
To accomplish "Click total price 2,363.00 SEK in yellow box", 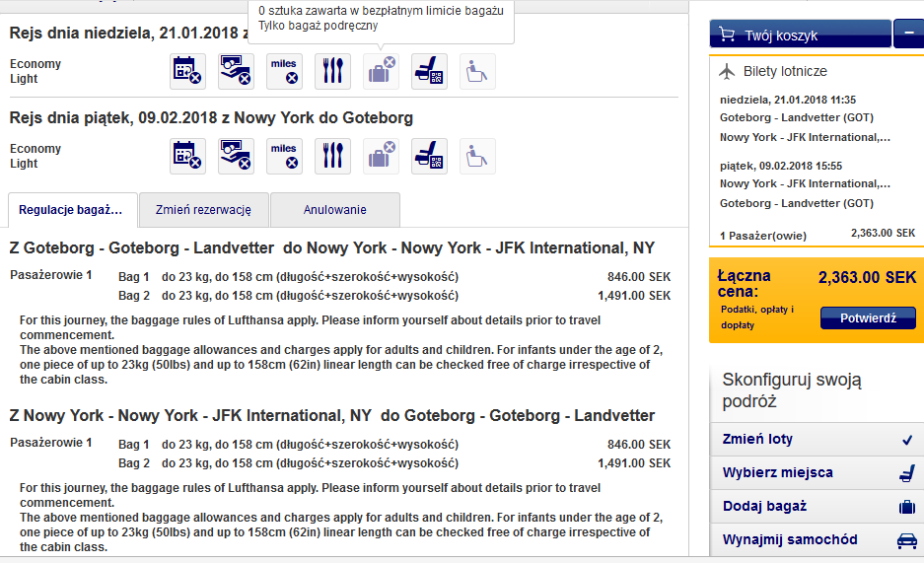I will pos(867,277).
